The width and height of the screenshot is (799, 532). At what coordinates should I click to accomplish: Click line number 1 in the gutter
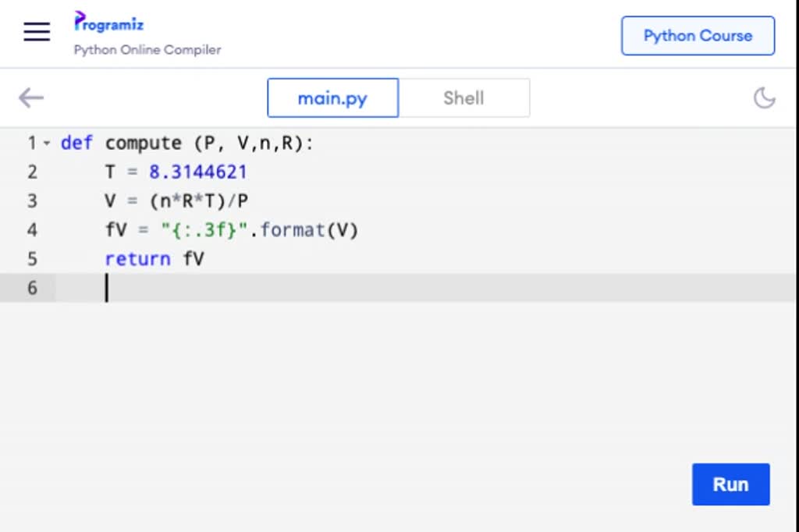[31, 143]
